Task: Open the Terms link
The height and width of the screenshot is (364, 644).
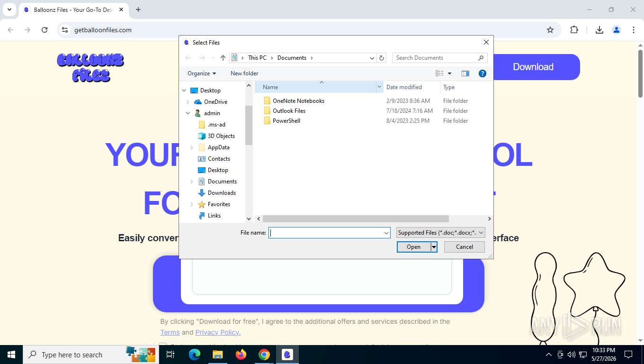Action: [x=170, y=332]
